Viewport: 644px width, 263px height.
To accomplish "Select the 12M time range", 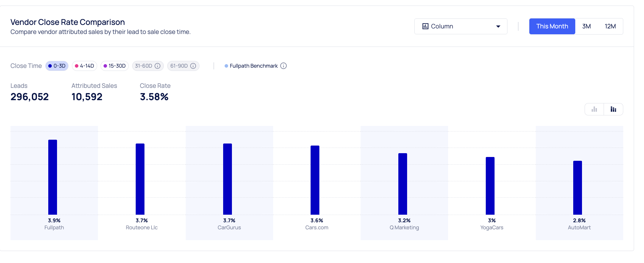I will [610, 26].
